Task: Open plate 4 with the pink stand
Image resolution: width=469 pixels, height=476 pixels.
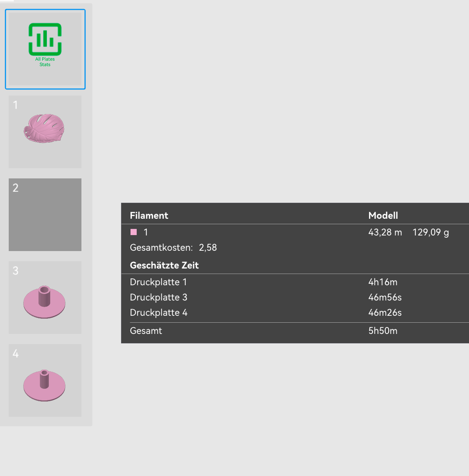Action: point(45,380)
